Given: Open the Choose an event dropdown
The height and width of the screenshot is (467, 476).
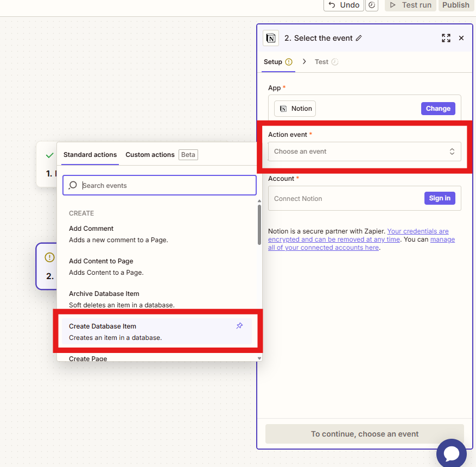Looking at the screenshot, I should 365,152.
